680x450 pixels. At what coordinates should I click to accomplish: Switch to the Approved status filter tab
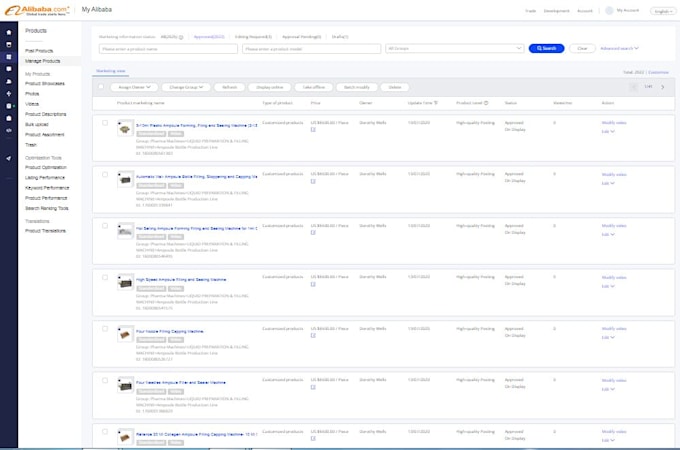point(209,37)
